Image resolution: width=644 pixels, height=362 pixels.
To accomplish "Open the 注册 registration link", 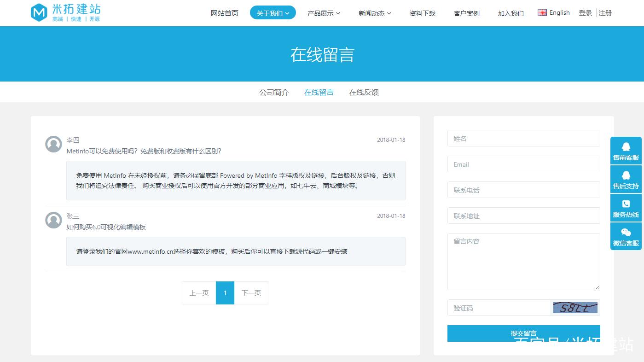I will 605,13.
